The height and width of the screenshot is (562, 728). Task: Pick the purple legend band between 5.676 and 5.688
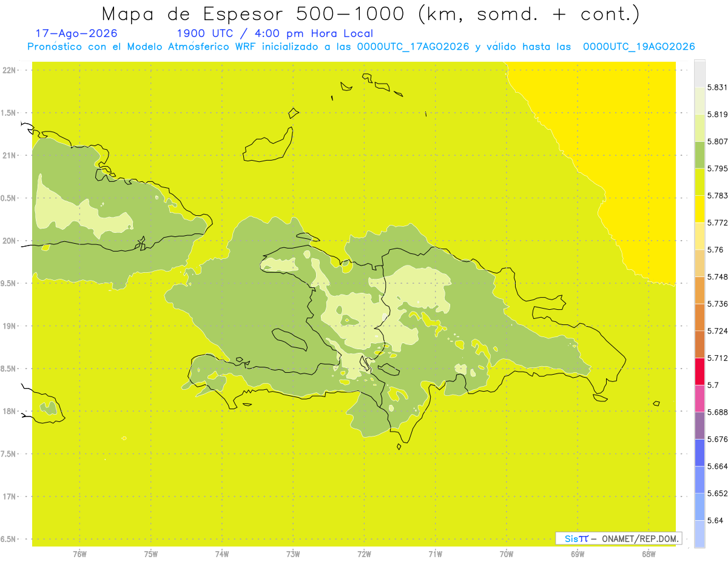click(x=699, y=426)
